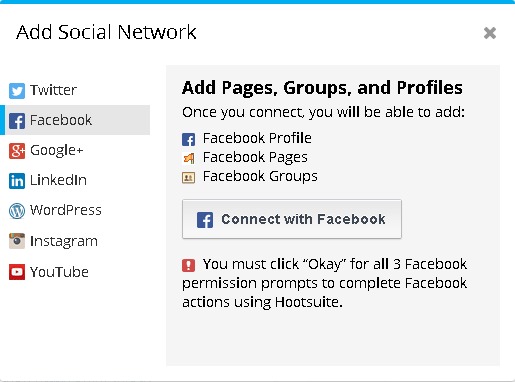Open the WordPress network option

pos(76,210)
